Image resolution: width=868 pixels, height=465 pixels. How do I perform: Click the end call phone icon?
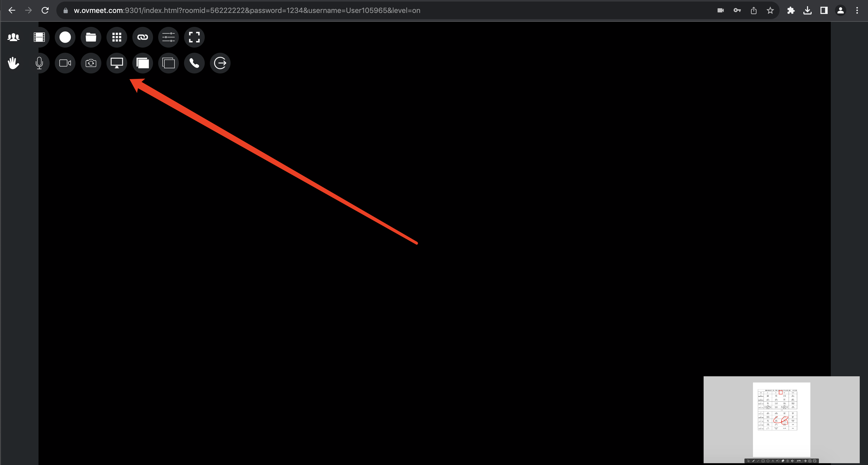pyautogui.click(x=194, y=63)
